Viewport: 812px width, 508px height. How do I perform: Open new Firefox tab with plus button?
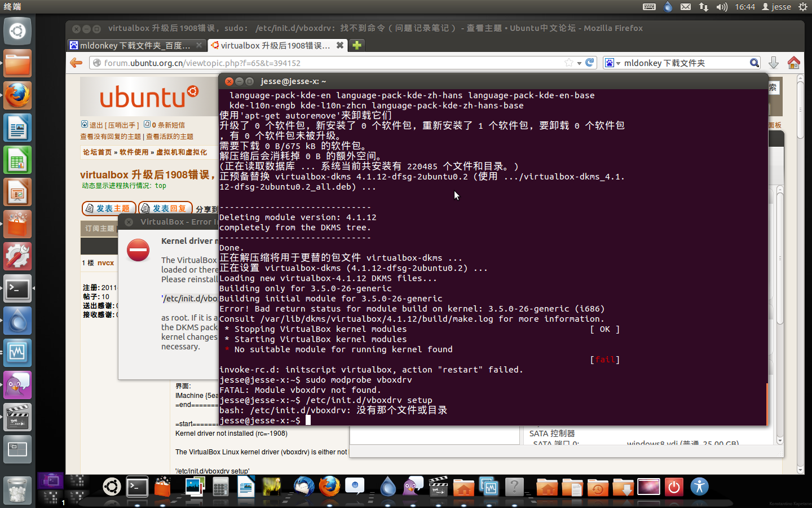(356, 45)
